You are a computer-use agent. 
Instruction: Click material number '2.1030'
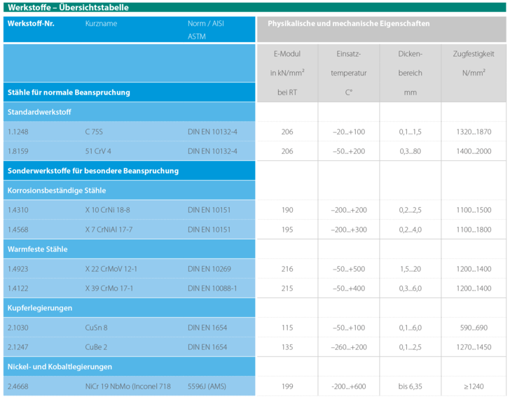pos(18,328)
